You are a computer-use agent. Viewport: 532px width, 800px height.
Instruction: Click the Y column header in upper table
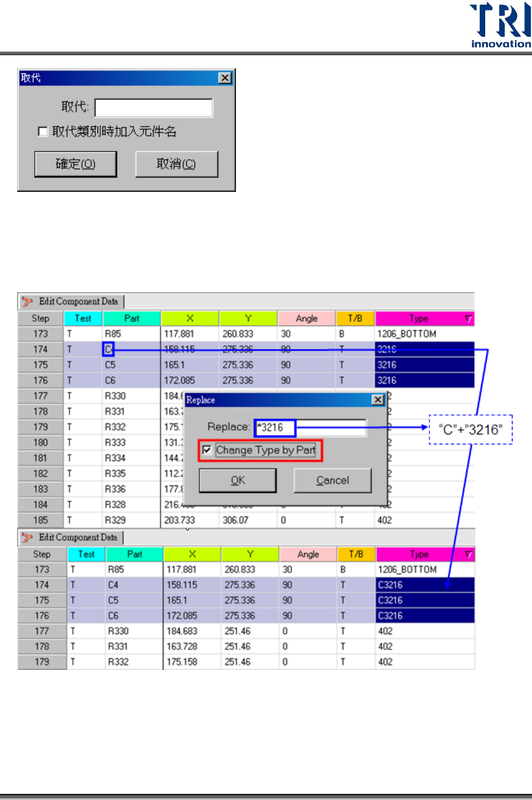coord(248,319)
